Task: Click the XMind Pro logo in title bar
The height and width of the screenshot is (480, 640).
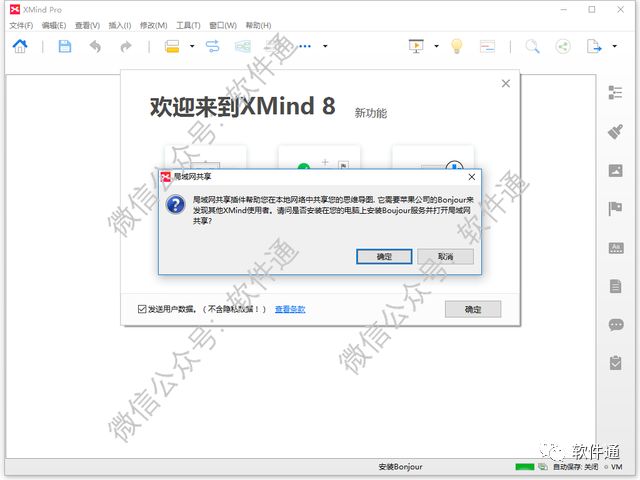Action: (x=15, y=9)
